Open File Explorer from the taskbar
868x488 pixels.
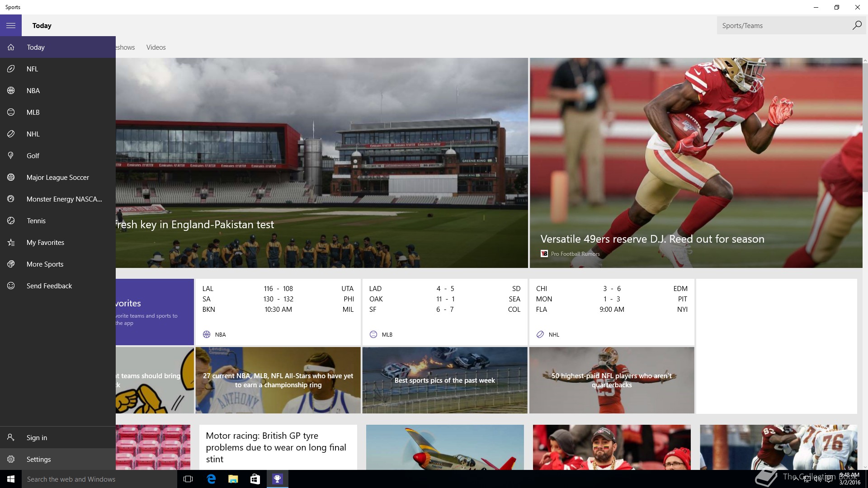point(233,479)
